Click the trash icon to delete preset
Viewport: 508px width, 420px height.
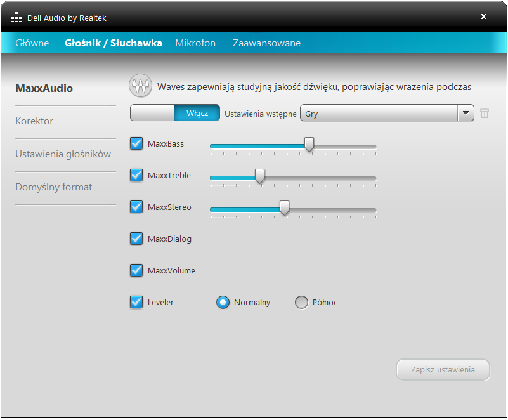[485, 113]
